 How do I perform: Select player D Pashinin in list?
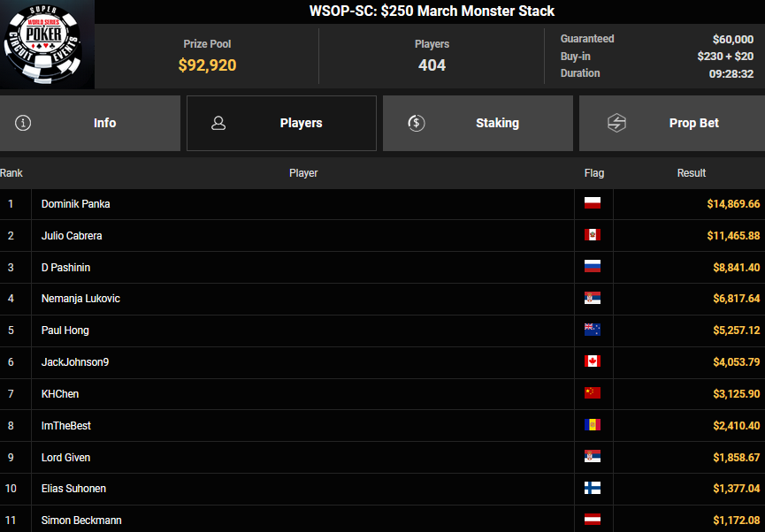[65, 267]
